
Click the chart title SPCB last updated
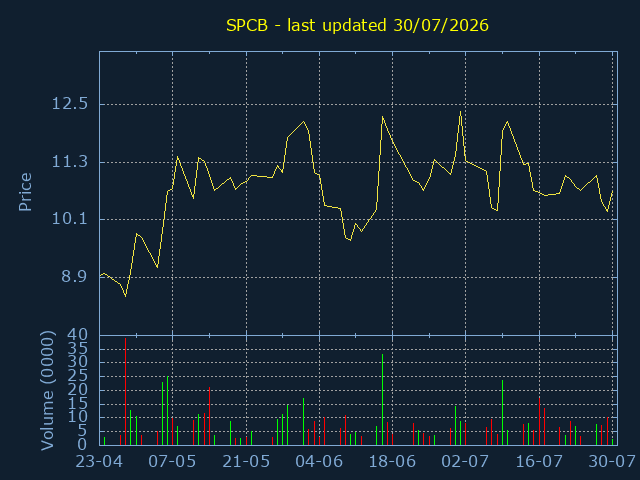click(357, 26)
